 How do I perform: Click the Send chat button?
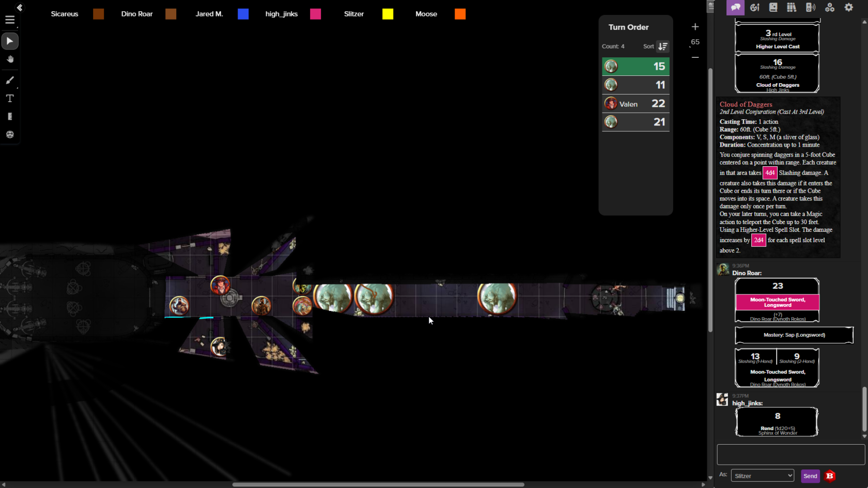(x=810, y=476)
